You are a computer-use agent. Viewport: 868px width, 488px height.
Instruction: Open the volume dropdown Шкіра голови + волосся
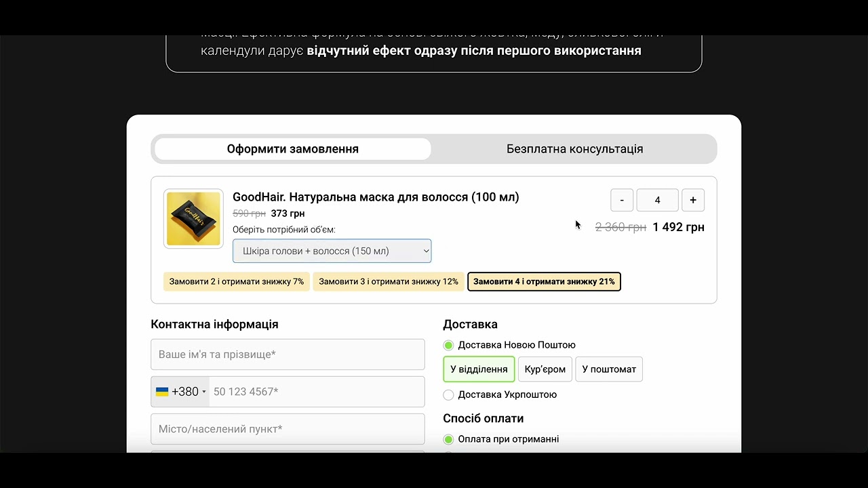(332, 251)
